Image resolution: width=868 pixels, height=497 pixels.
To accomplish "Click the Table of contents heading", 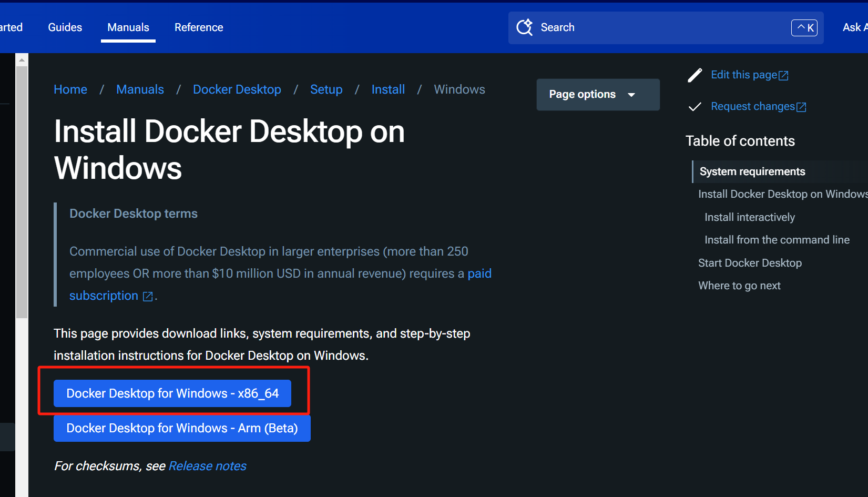I will (740, 141).
